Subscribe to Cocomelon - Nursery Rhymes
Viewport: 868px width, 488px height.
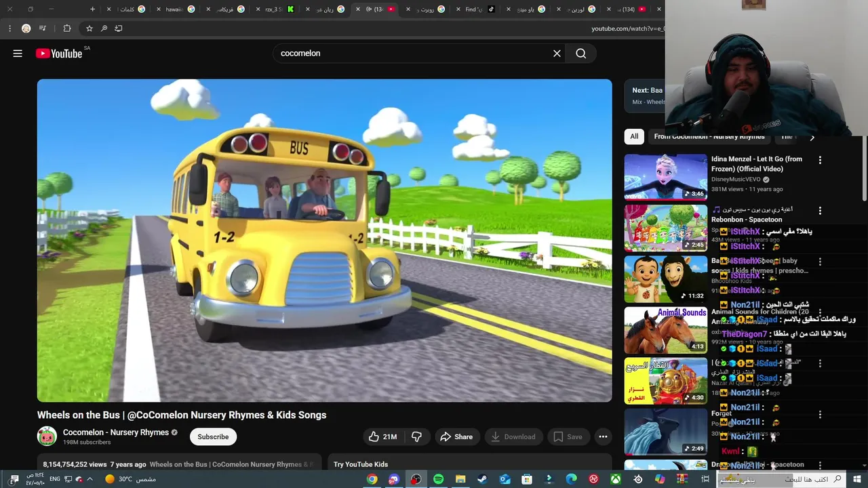pyautogui.click(x=213, y=437)
